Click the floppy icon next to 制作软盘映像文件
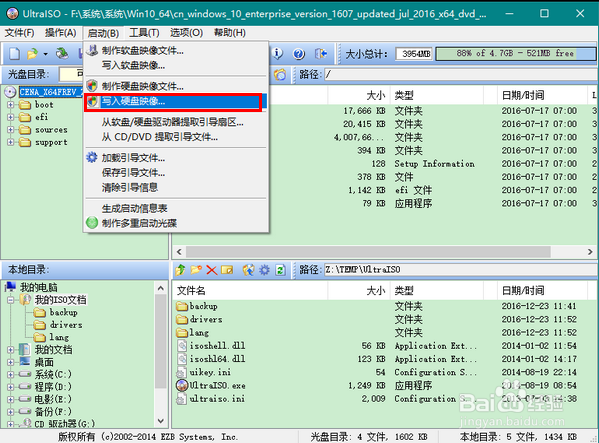Screen dimensions: 599x443 point(92,50)
